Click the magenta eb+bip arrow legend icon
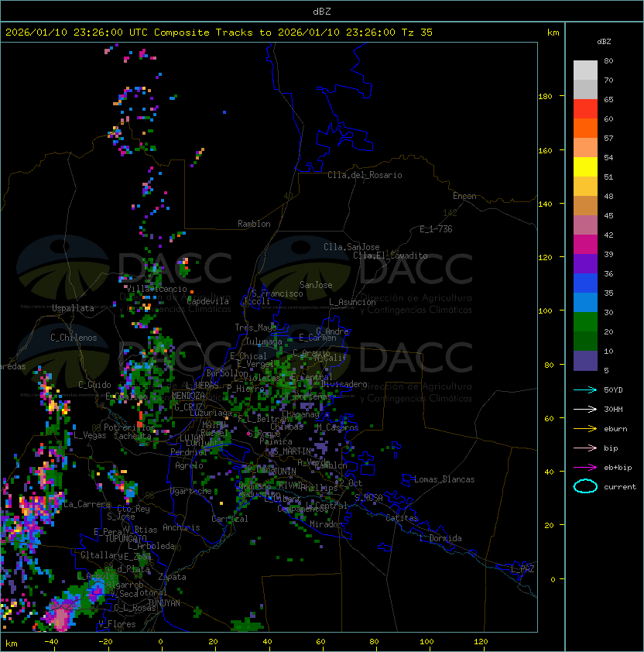Image resolution: width=644 pixels, height=652 pixels. [585, 468]
